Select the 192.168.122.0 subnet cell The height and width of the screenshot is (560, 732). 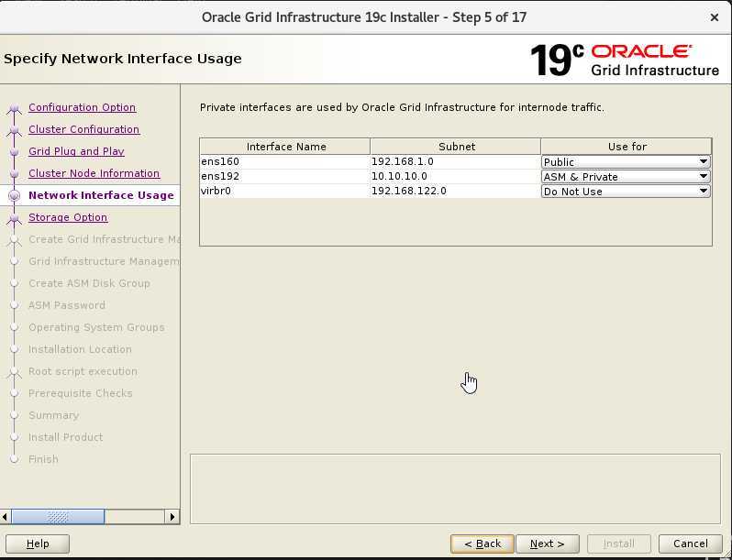pyautogui.click(x=456, y=192)
